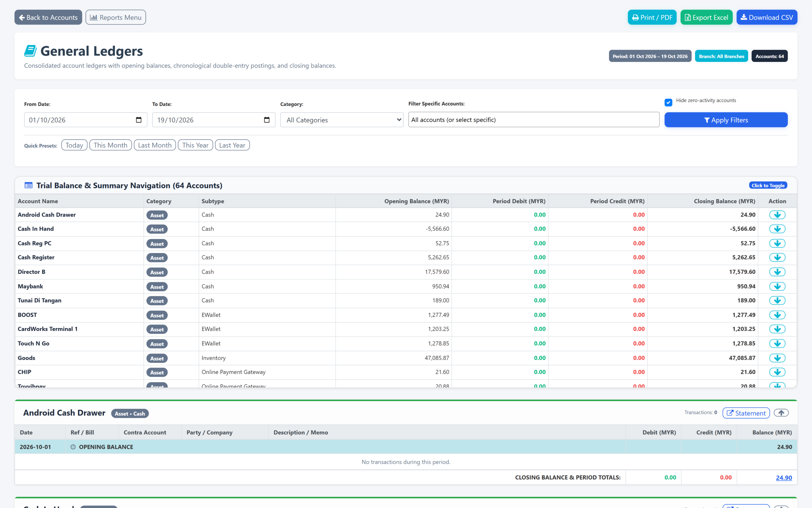Screen dimensions: 812x508
Task: Toggle Hide zero-activity accounts checkbox
Action: click(x=668, y=103)
